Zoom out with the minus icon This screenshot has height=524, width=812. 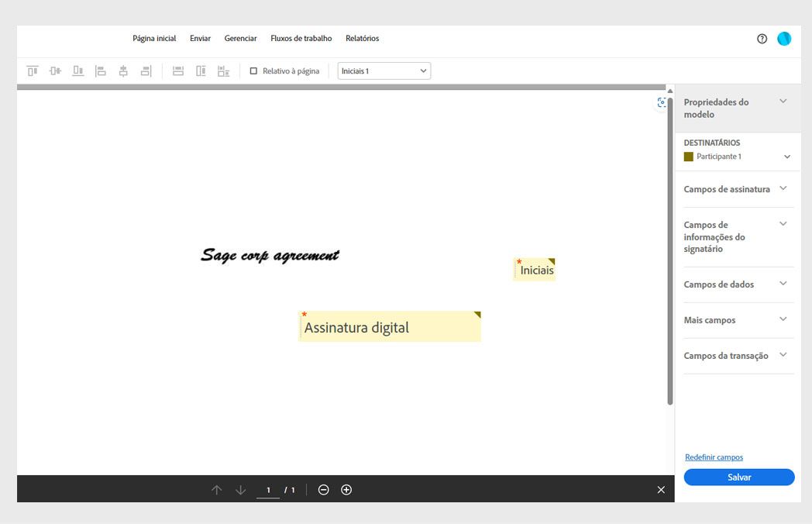click(324, 490)
